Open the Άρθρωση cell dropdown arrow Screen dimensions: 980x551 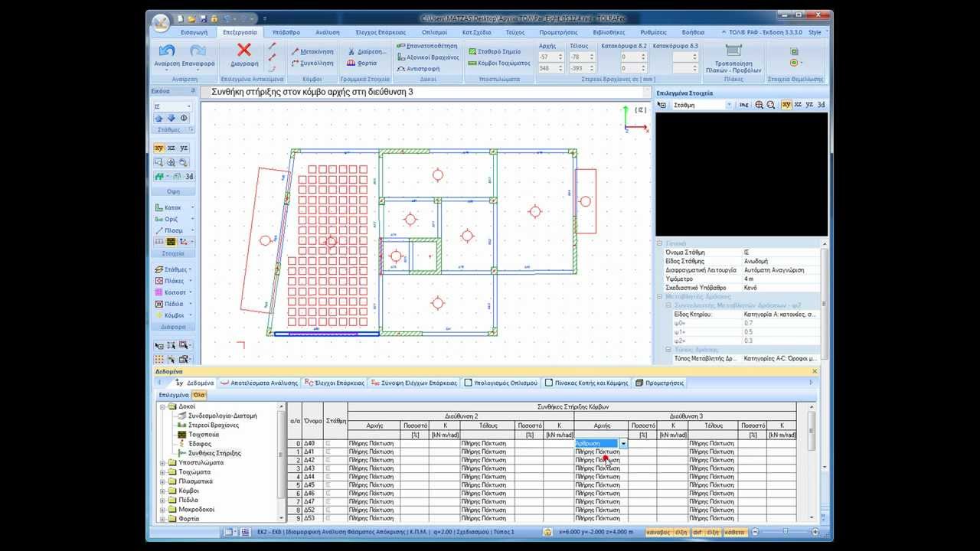pos(624,443)
